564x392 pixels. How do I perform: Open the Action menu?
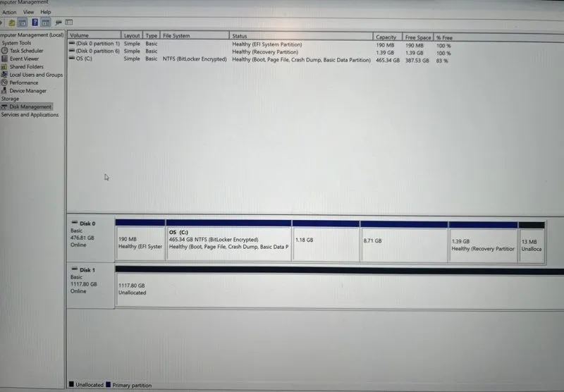pyautogui.click(x=9, y=12)
